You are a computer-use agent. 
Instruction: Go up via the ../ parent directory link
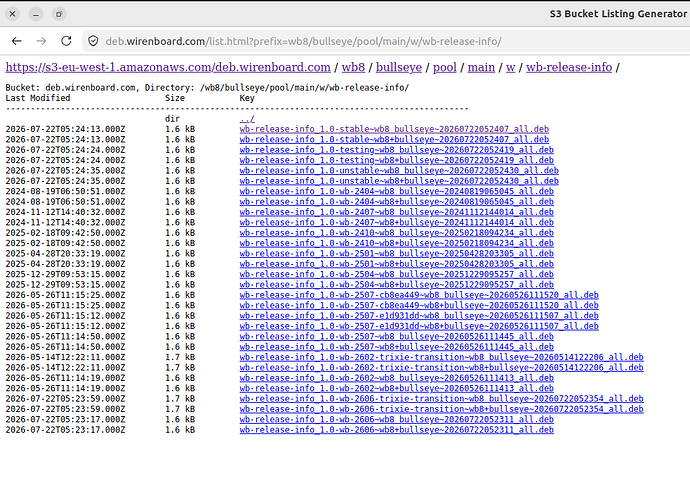pos(247,119)
